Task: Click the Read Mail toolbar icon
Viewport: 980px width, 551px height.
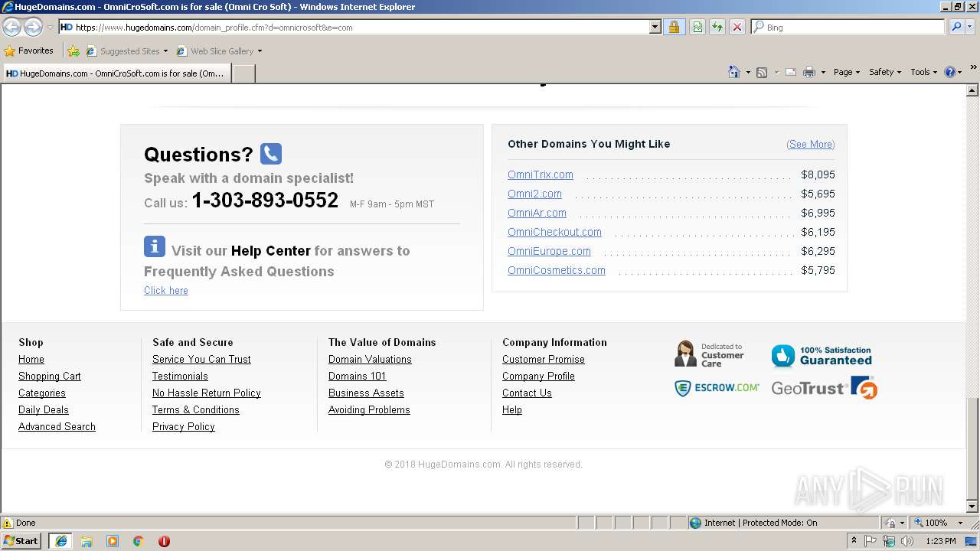Action: click(x=791, y=72)
